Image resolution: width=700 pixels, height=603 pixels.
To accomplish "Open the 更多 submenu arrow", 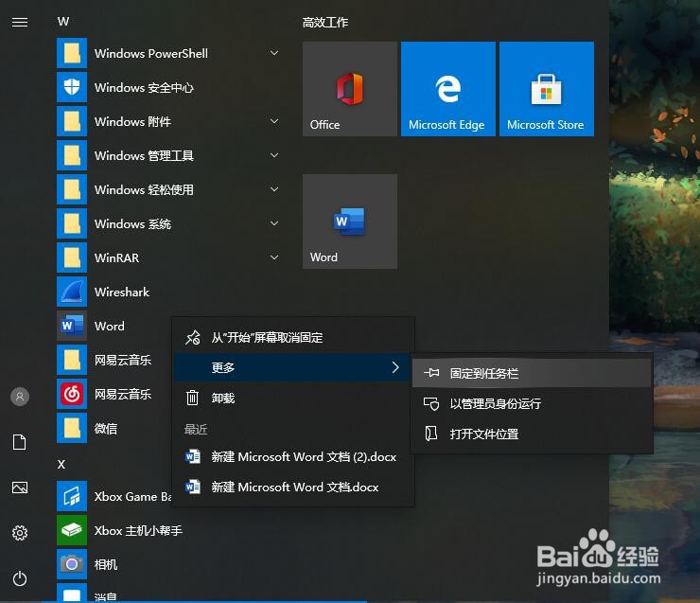I will tap(395, 367).
